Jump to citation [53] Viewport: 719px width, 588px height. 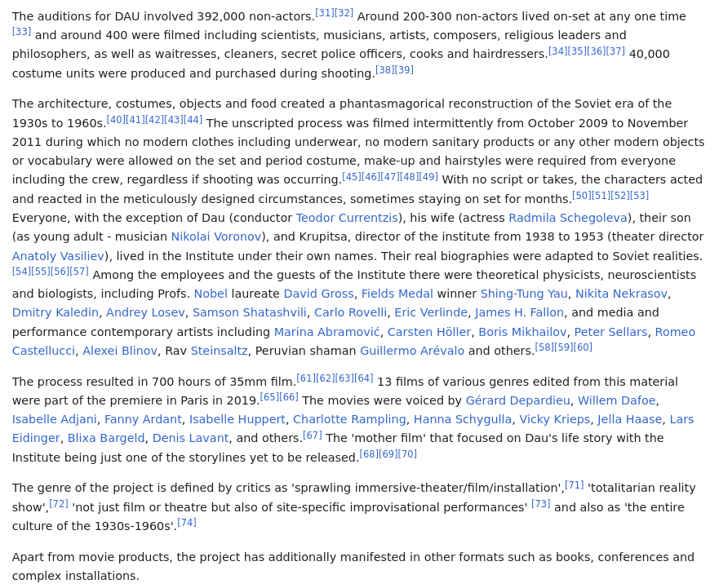click(x=639, y=195)
